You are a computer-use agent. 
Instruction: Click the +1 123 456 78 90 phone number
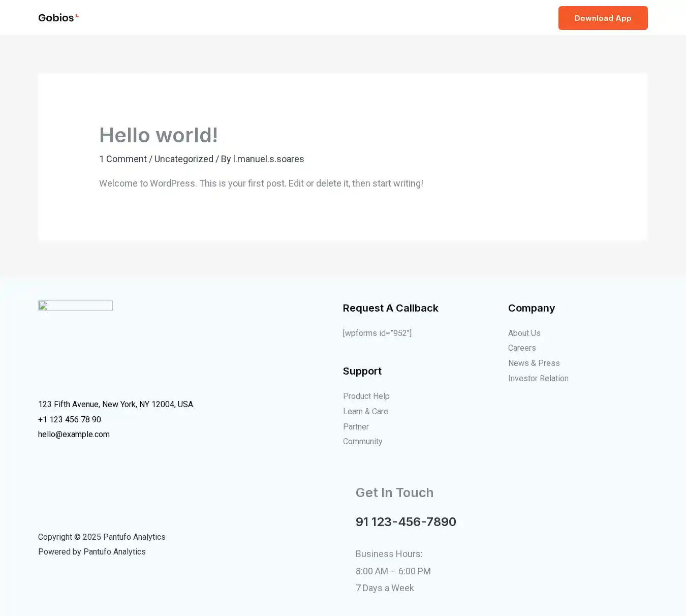click(70, 420)
